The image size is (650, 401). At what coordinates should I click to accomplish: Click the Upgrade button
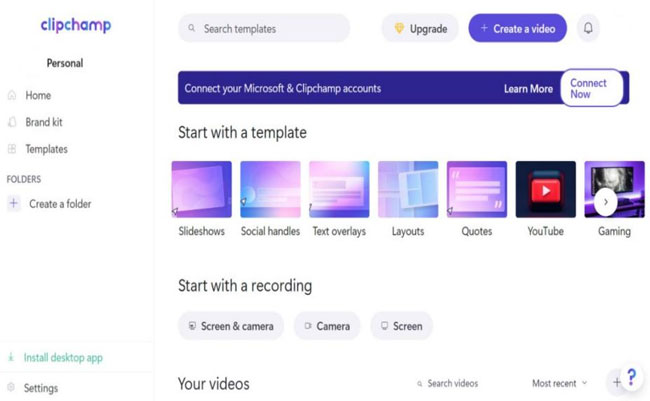coord(420,28)
